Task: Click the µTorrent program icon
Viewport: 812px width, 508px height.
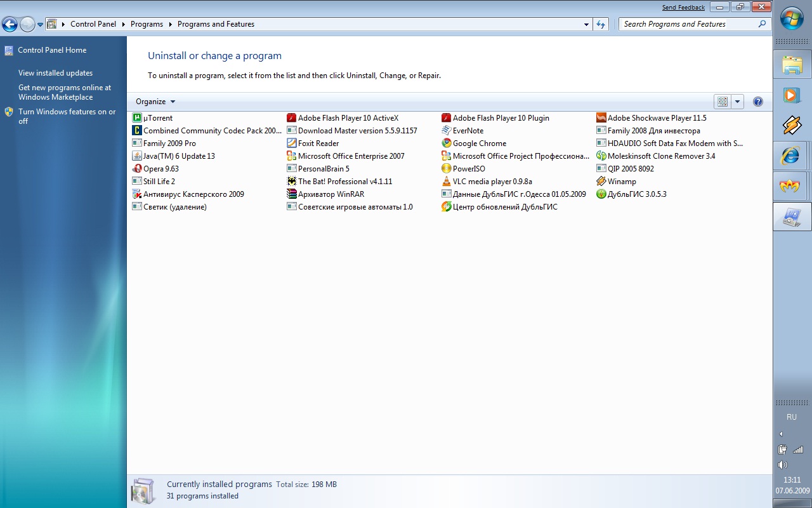Action: pyautogui.click(x=137, y=118)
